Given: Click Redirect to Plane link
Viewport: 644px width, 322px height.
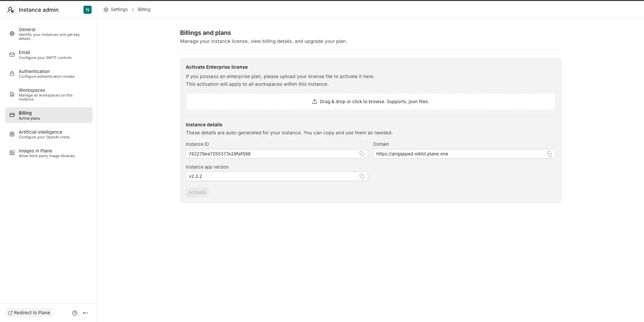Looking at the screenshot, I should coord(29,313).
